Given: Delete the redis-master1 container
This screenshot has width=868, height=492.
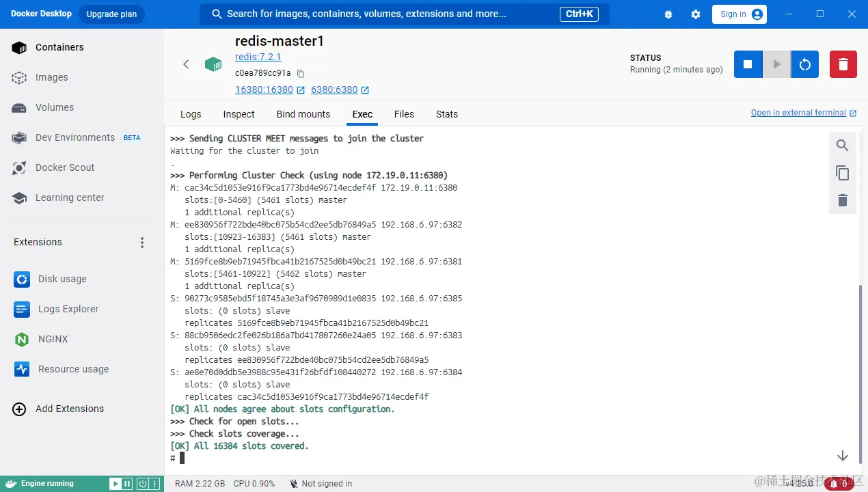Looking at the screenshot, I should tap(843, 64).
